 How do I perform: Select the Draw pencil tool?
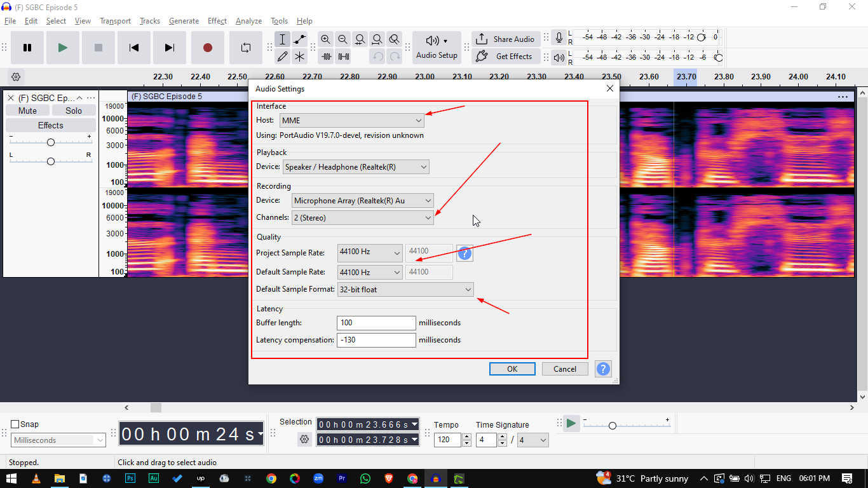(283, 57)
